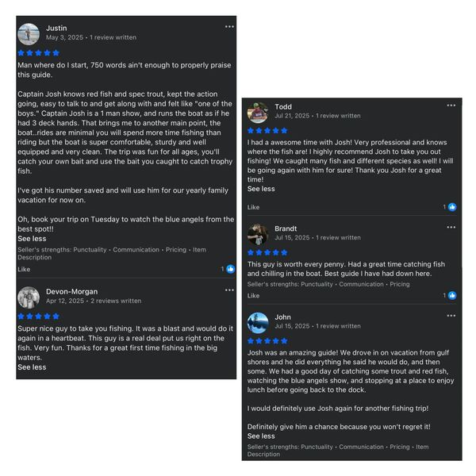Like Todd's review
This screenshot has height=476, width=476.
pyautogui.click(x=253, y=207)
